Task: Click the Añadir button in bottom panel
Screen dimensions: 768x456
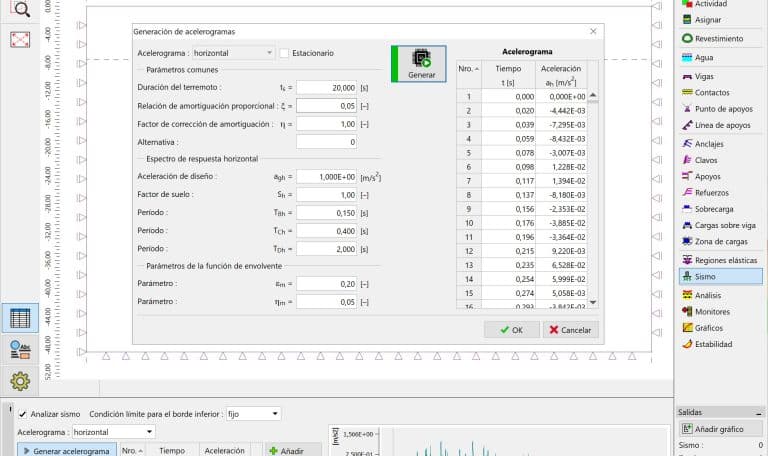Action: (x=293, y=451)
